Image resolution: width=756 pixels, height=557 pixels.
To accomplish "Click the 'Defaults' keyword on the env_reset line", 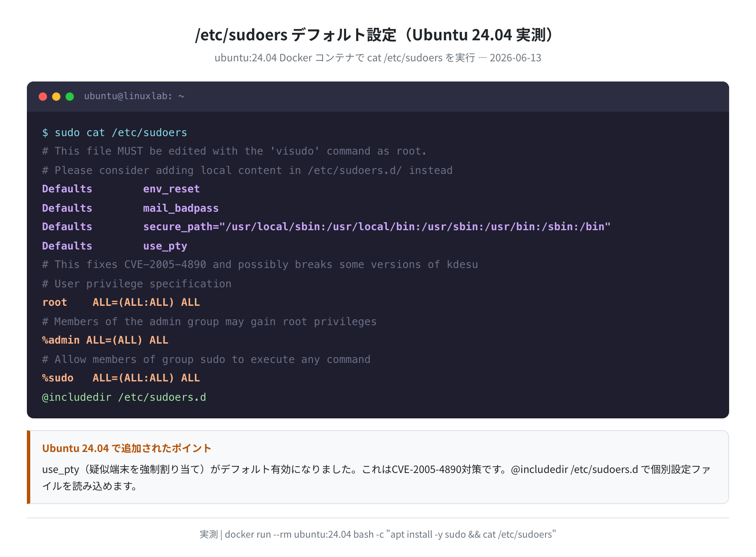I will point(67,189).
